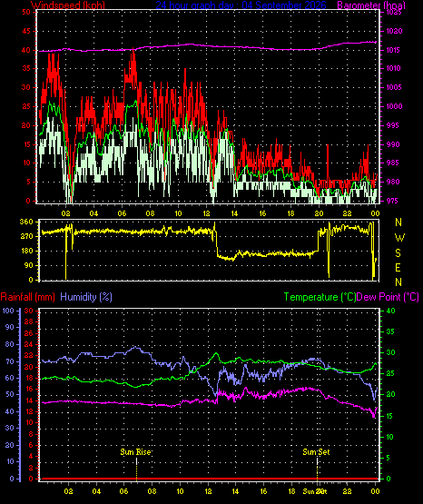
Task: Click 26 on the rainfall axis
Action: point(29,333)
